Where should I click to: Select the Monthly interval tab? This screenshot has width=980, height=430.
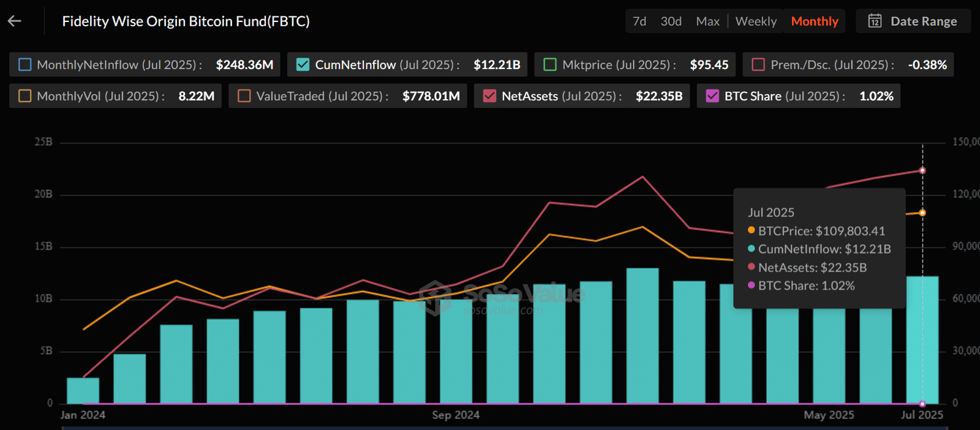(815, 21)
